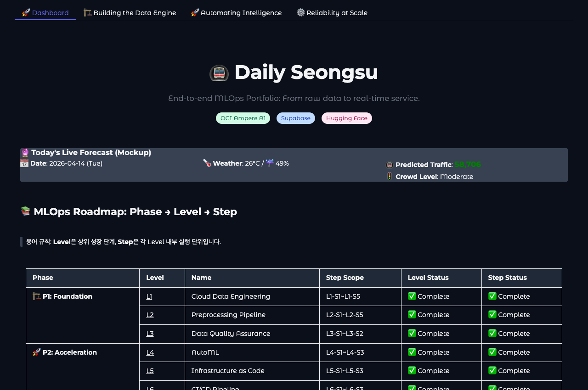Select the Preprocessing Pipeline cell

(x=252, y=315)
